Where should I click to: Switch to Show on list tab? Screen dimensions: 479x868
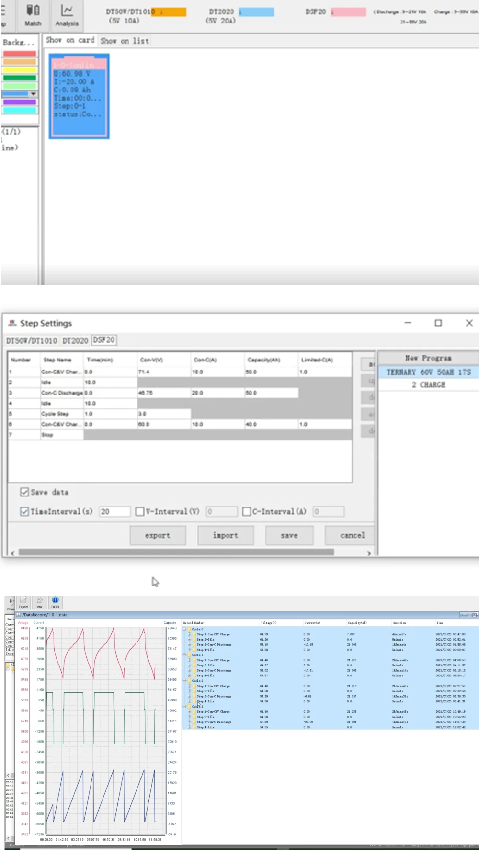coord(125,41)
